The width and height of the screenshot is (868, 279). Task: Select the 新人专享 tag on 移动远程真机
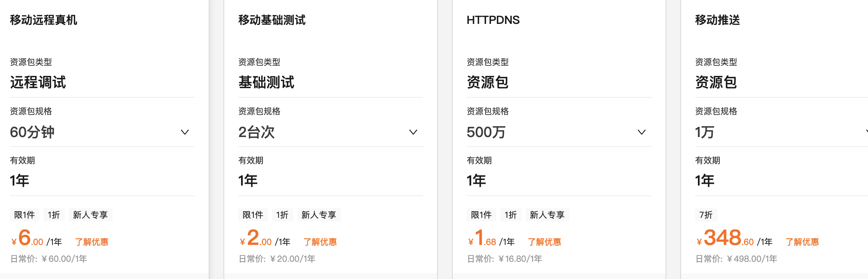tap(90, 215)
